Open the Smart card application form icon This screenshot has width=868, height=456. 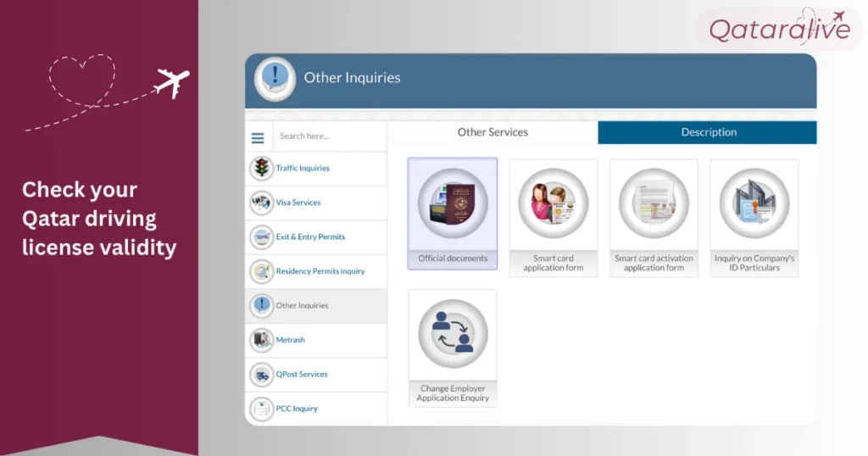pyautogui.click(x=554, y=203)
